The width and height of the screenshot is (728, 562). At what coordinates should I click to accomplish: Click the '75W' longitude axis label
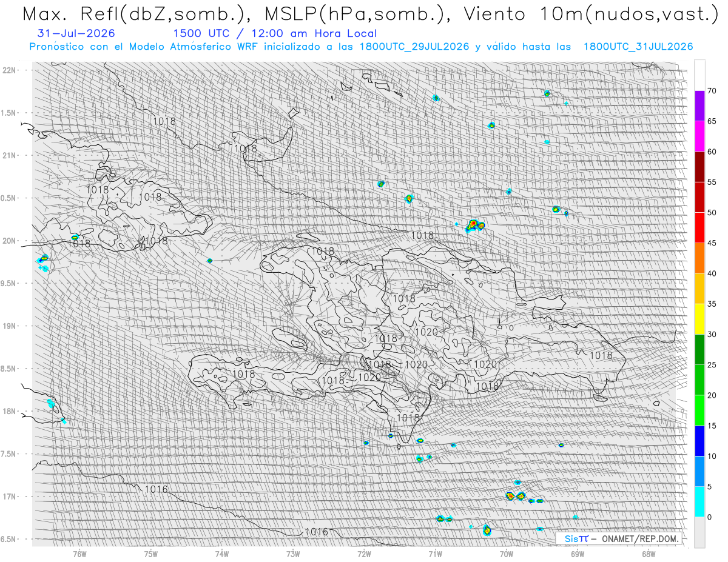click(x=151, y=553)
